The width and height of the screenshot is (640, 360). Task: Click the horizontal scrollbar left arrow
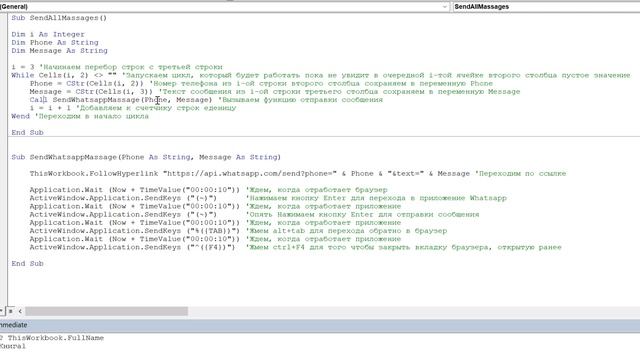point(20,311)
